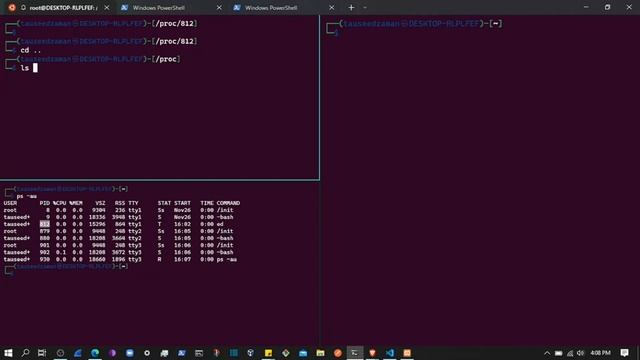Close the root@DESKTOP-RLPLFEF tab
The width and height of the screenshot is (640, 360).
107,7
